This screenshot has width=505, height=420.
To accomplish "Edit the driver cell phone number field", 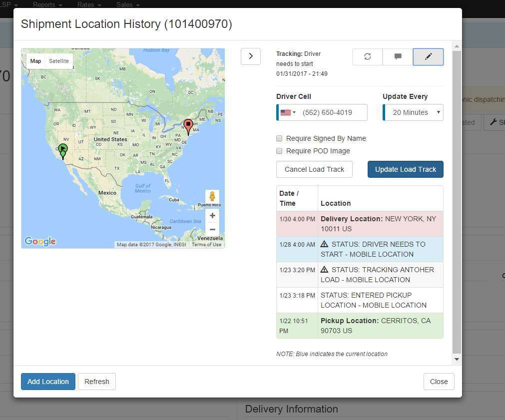I will tap(332, 112).
